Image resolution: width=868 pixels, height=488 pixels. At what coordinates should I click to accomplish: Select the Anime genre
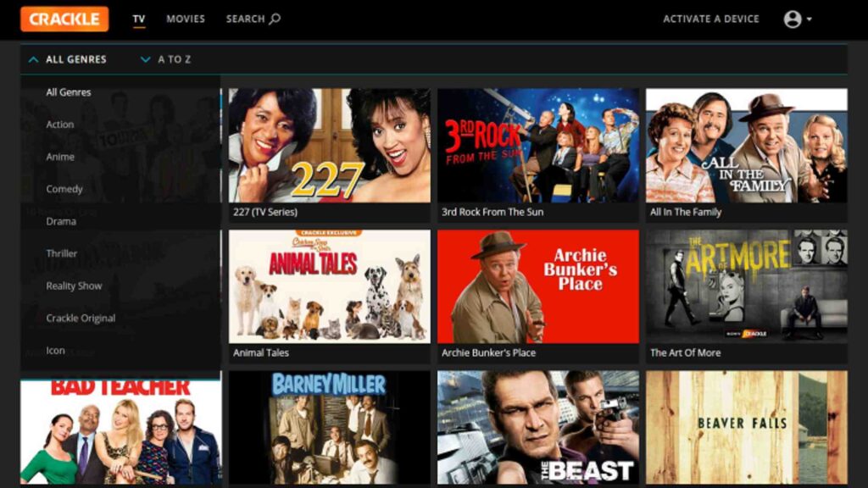(x=60, y=157)
